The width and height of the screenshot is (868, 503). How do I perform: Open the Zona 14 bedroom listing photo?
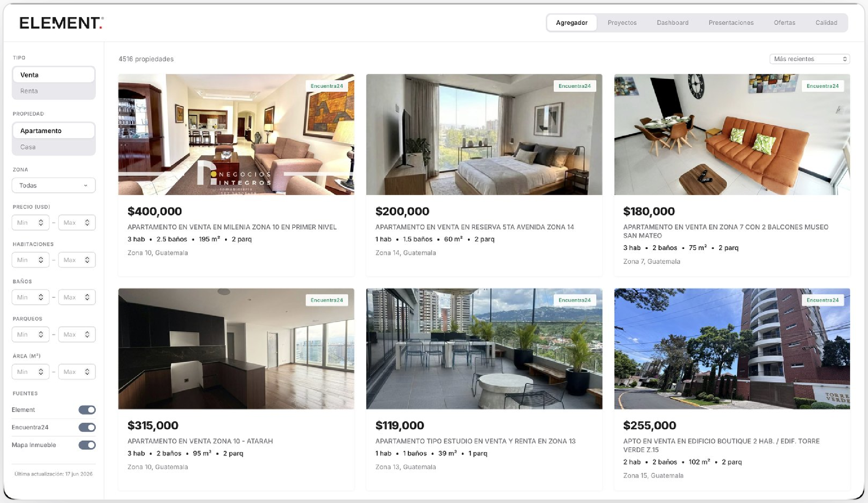pos(484,134)
